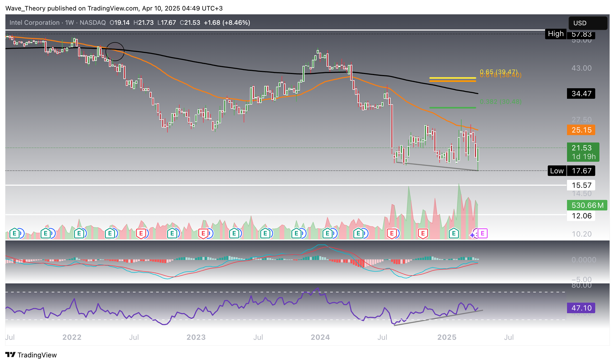Image resolution: width=615 pixels, height=364 pixels.
Task: Open the green earnings marker for October 2022
Action: point(172,233)
